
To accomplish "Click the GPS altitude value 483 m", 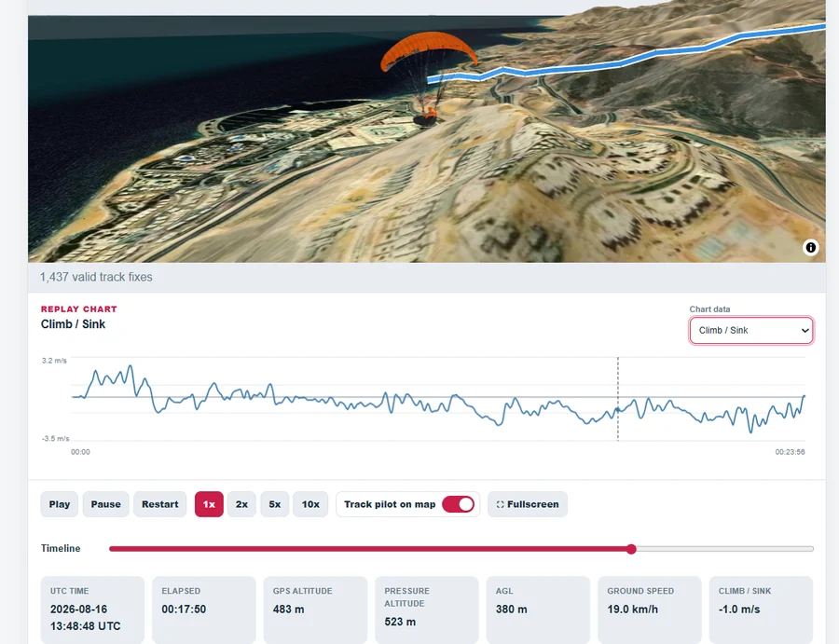I will coord(288,610).
